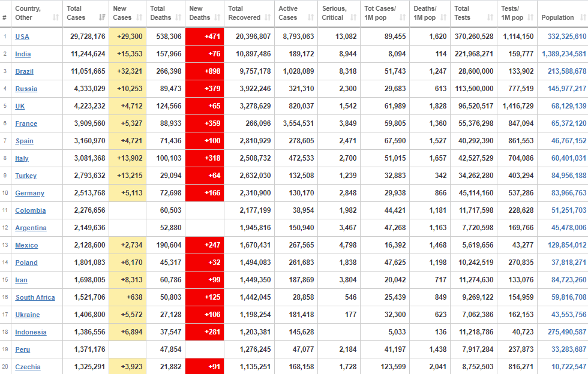Open the Italy country link
Viewport: 588px width, 374px height.
click(22, 158)
